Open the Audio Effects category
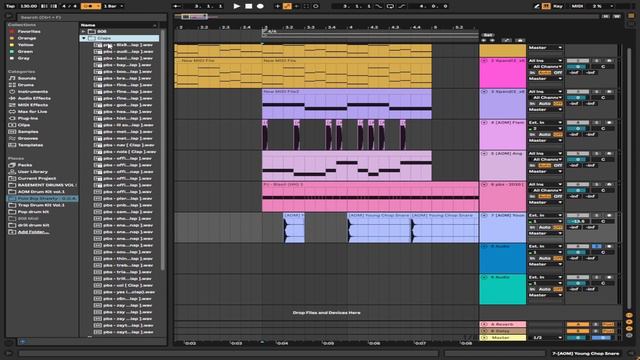 (x=34, y=98)
